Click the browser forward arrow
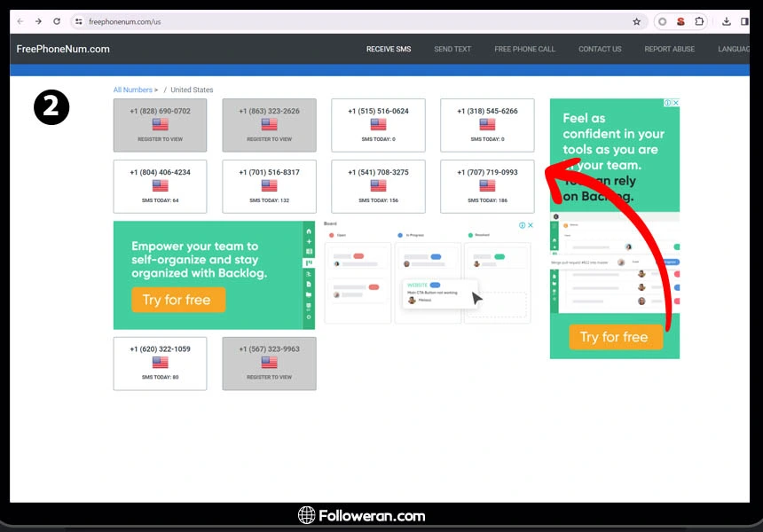The height and width of the screenshot is (532, 763). (38, 21)
